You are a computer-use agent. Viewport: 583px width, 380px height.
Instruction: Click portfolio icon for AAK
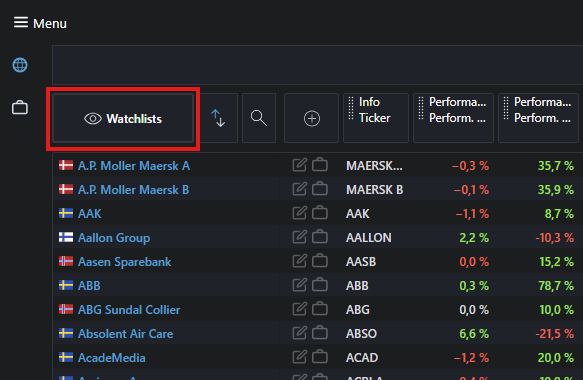320,213
